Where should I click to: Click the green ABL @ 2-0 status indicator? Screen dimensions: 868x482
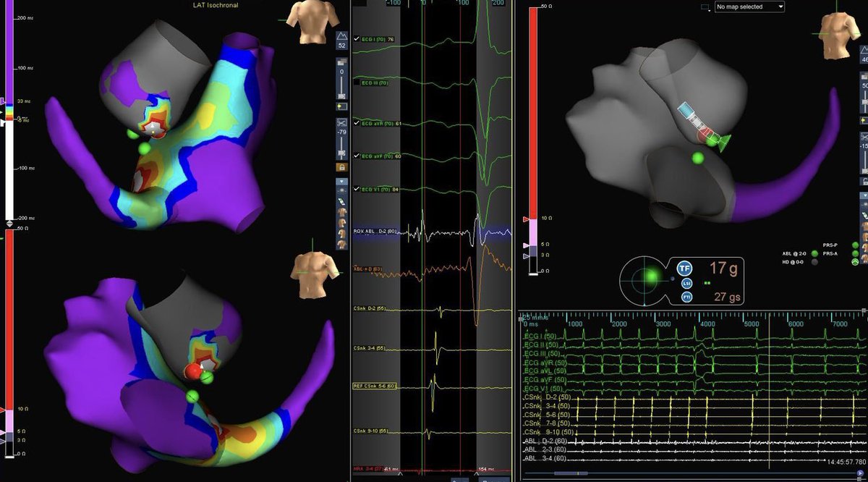(814, 253)
